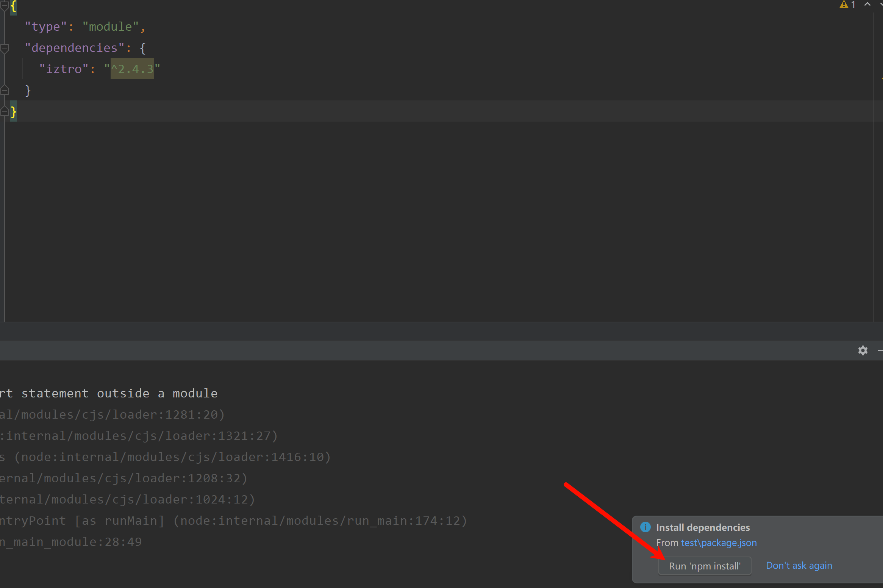Image resolution: width=883 pixels, height=588 pixels.
Task: Collapse the dependencies block fold arrow
Action: [5, 48]
